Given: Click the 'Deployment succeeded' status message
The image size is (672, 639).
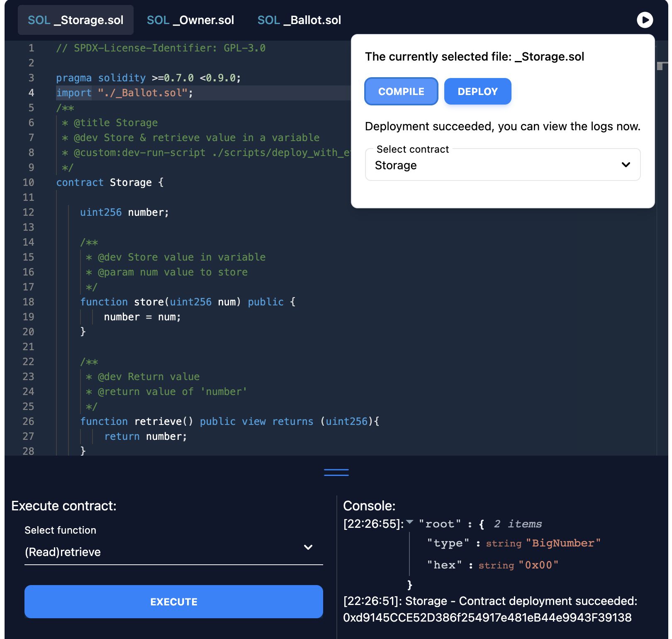Looking at the screenshot, I should 503,126.
